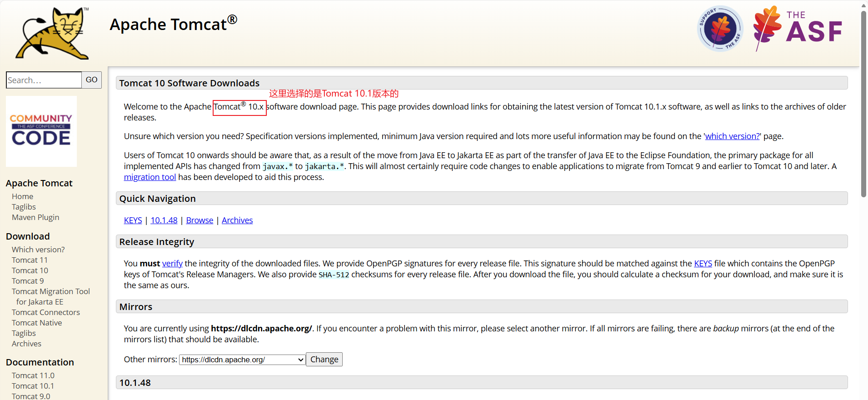Click the Download sidebar heading
This screenshot has height=400, width=868.
point(28,236)
